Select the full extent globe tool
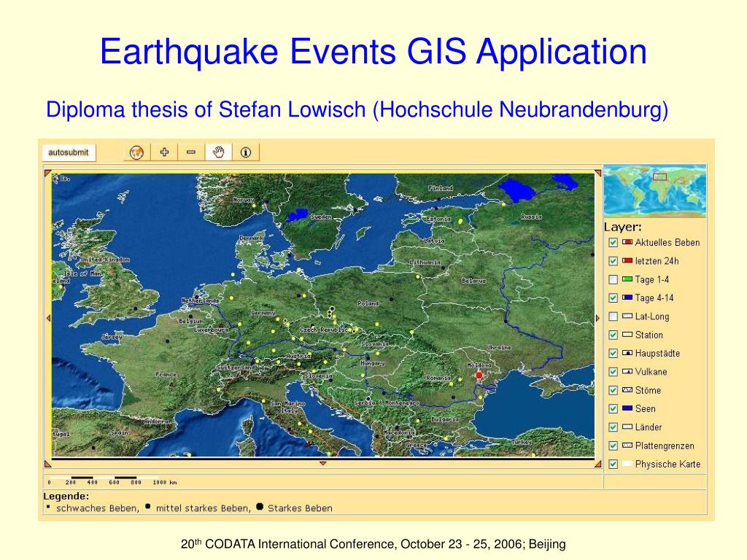This screenshot has width=747, height=560. point(136,152)
